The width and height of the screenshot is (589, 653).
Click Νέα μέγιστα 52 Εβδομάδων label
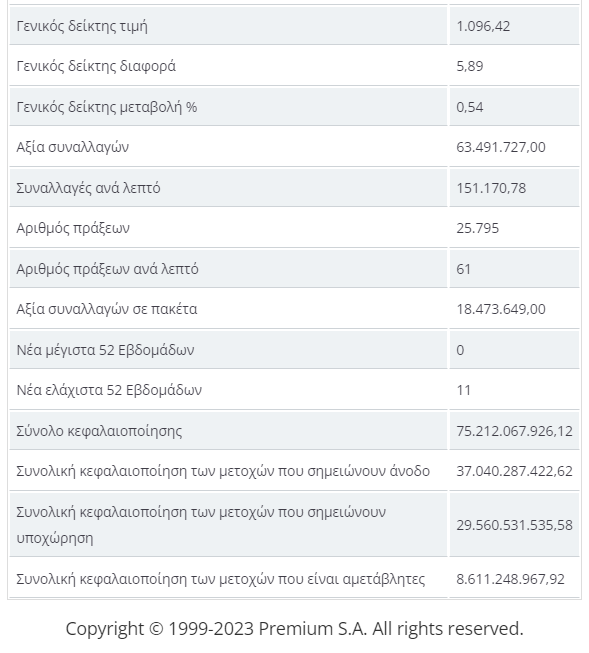coord(105,350)
